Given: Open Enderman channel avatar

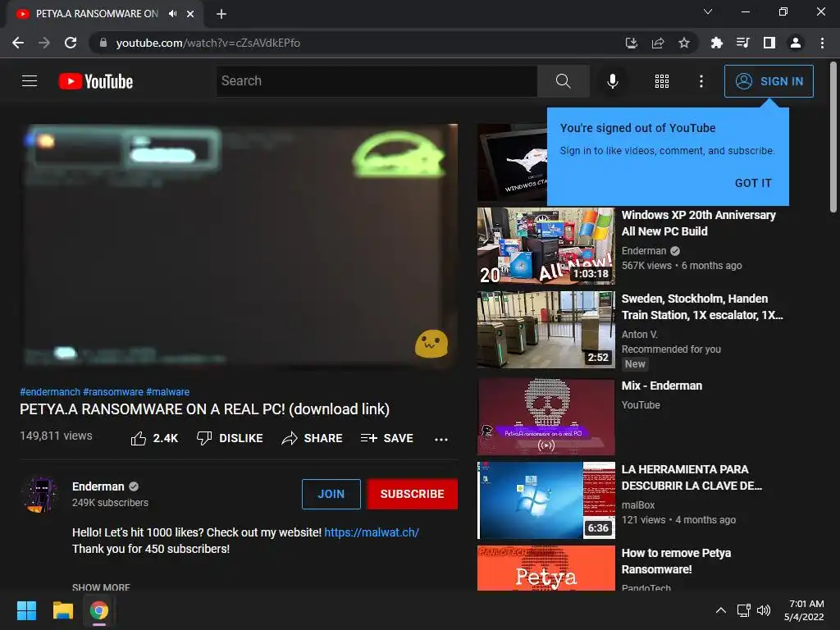Looking at the screenshot, I should (40, 495).
